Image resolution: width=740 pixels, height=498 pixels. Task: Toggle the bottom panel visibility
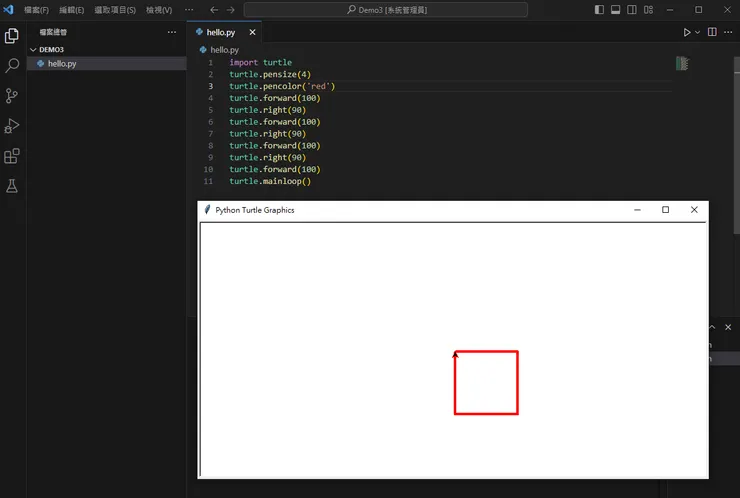tap(615, 10)
